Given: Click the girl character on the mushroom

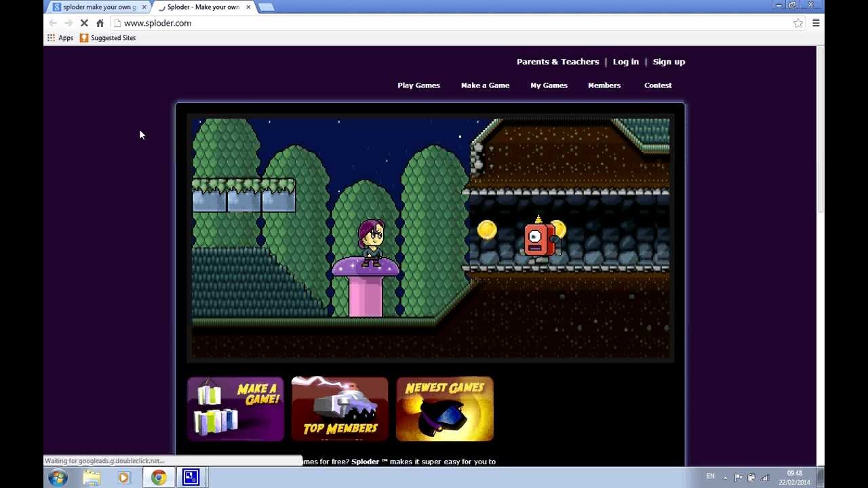Looking at the screenshot, I should (371, 243).
